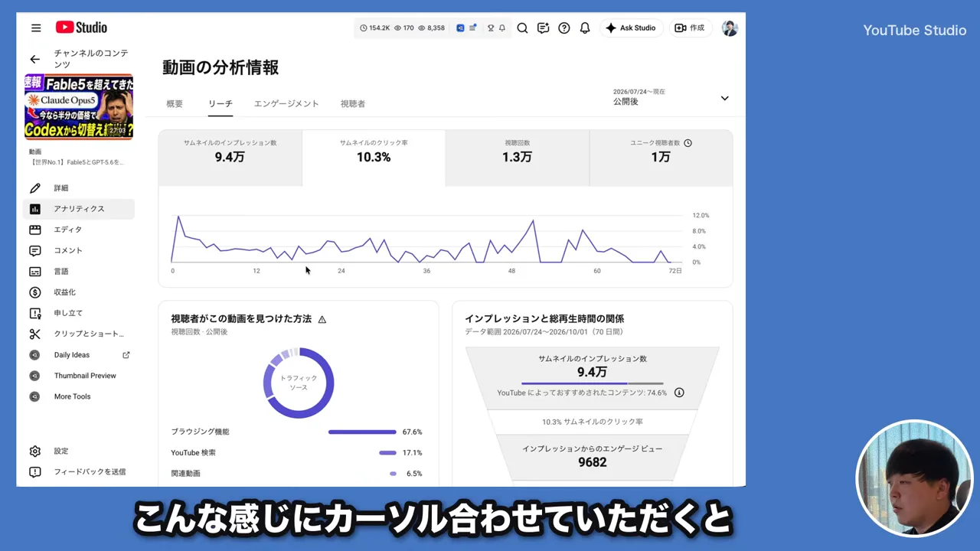980x551 pixels.
Task: Open the help question mark icon
Action: (x=564, y=28)
